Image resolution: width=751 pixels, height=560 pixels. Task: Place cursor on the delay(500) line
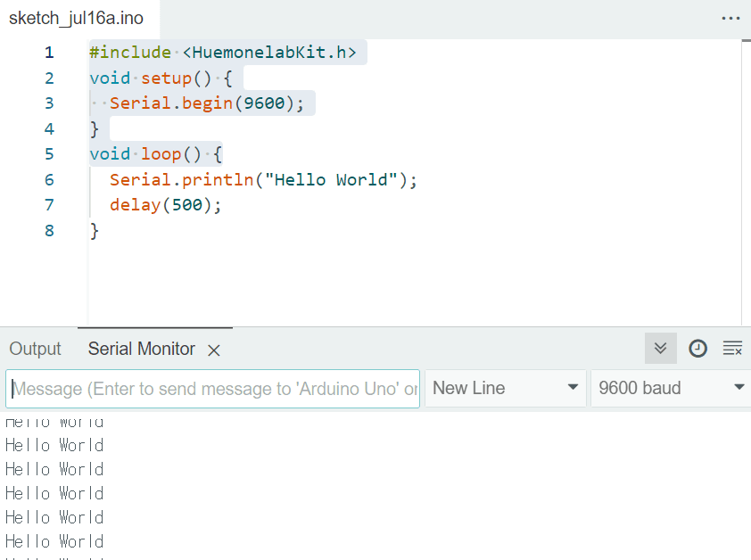click(165, 205)
